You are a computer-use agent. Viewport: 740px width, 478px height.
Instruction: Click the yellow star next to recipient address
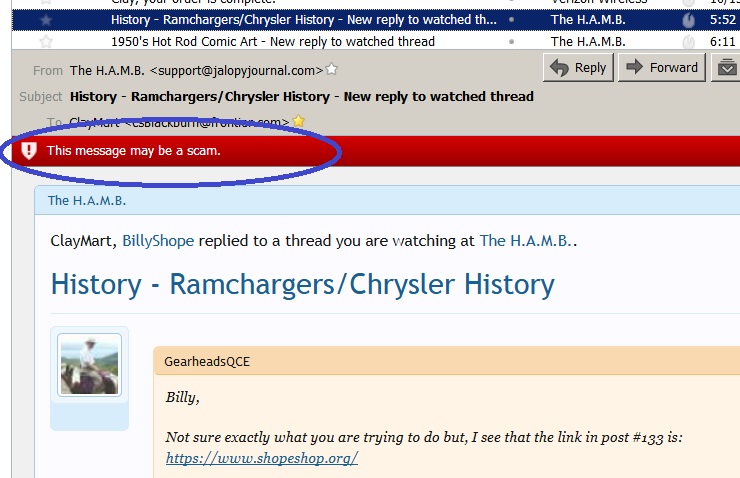tap(298, 121)
